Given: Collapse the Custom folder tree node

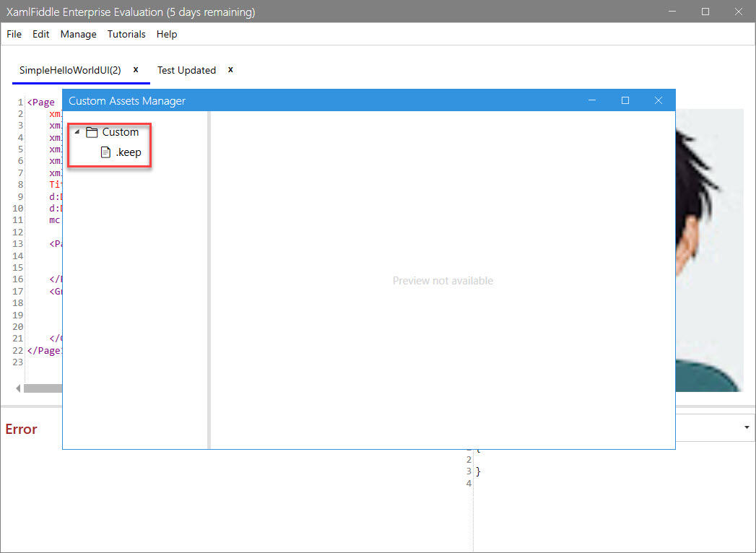Looking at the screenshot, I should pos(77,131).
